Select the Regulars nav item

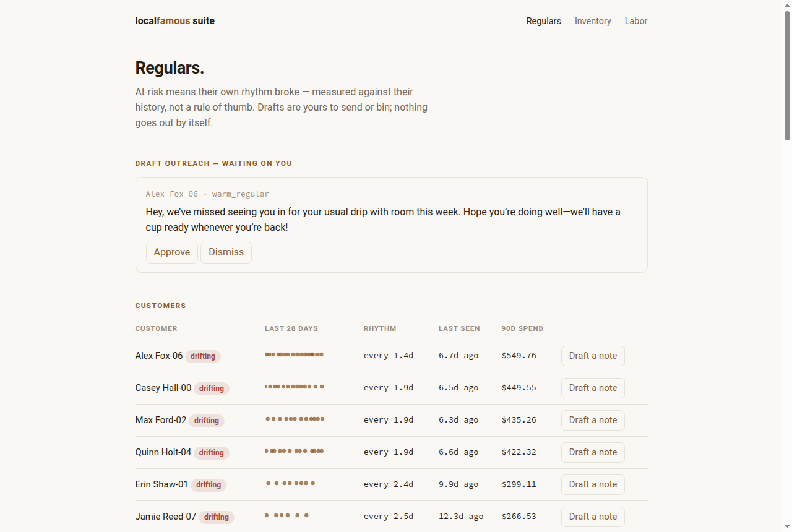tap(544, 21)
